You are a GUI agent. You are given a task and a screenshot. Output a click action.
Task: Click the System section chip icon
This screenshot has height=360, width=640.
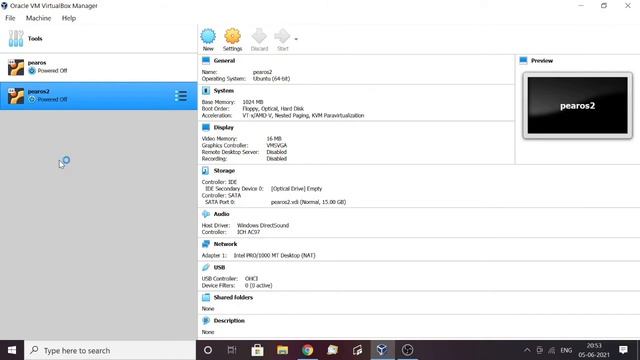[x=206, y=91]
